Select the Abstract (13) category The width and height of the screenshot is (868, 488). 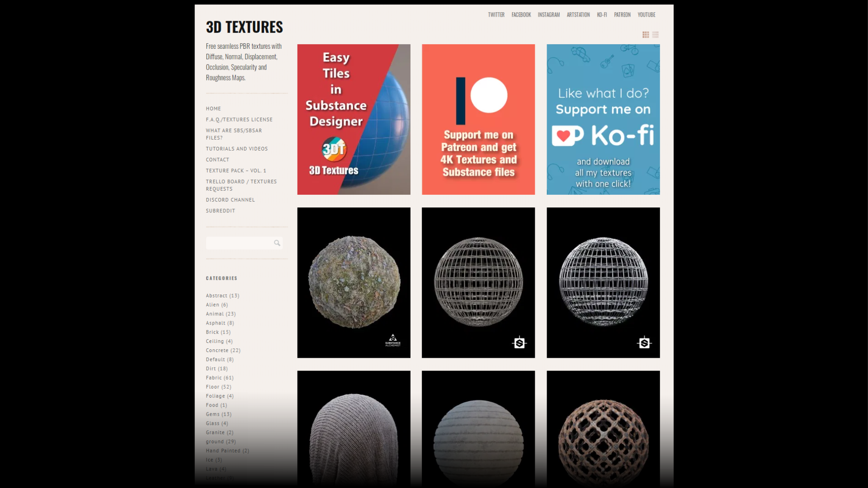coord(222,296)
